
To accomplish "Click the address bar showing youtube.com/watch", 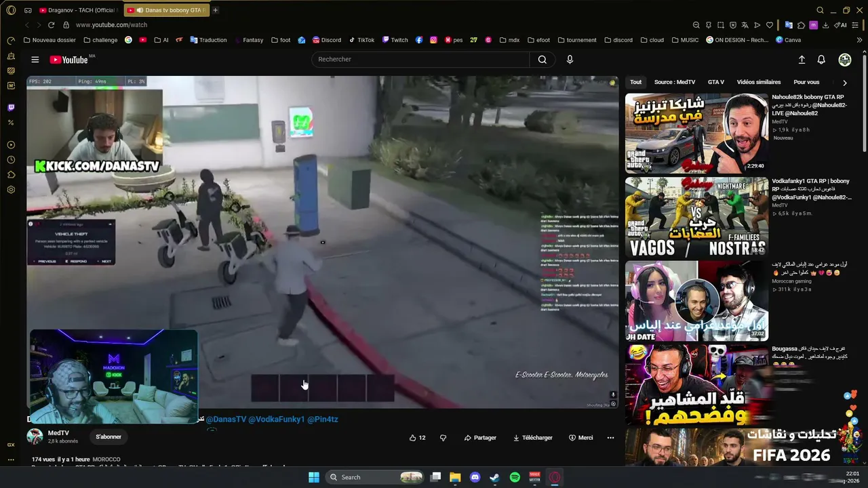I will pyautogui.click(x=111, y=25).
